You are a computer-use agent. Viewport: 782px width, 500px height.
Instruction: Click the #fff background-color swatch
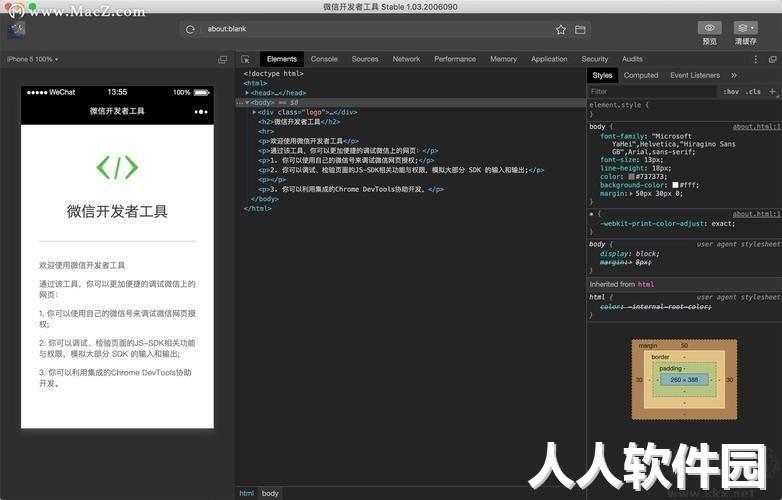[x=675, y=185]
